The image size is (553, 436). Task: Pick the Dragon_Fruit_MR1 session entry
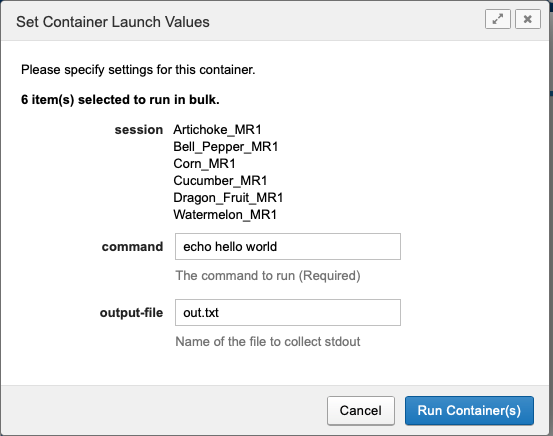click(x=228, y=198)
